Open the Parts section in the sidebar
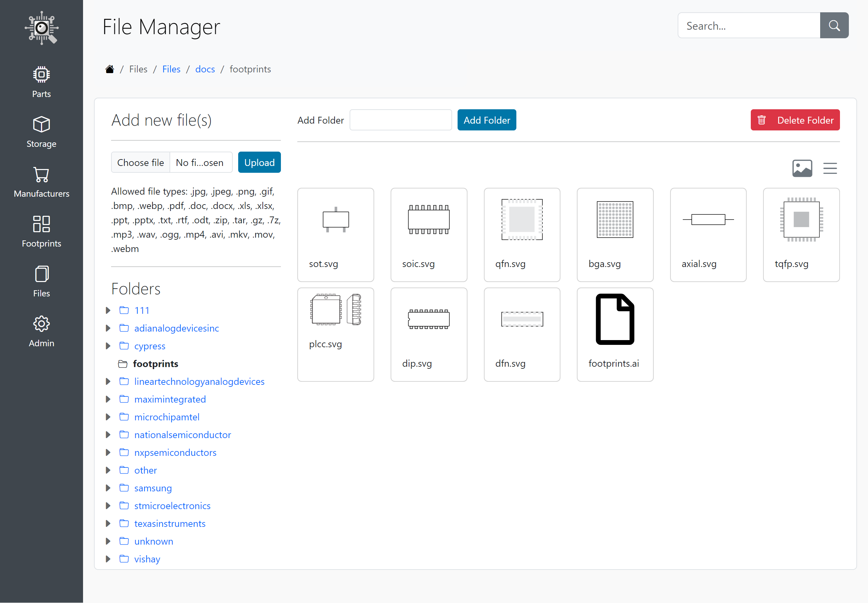 pos(41,81)
